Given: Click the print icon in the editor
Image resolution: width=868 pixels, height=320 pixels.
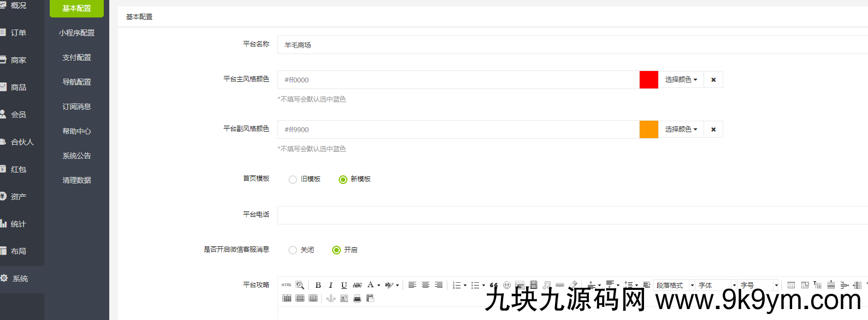Looking at the screenshot, I should 357,298.
